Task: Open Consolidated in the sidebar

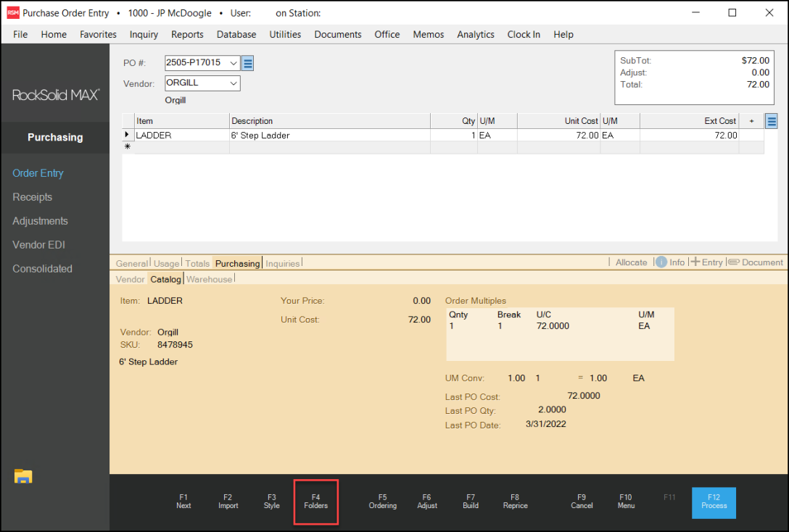Action: click(x=42, y=268)
